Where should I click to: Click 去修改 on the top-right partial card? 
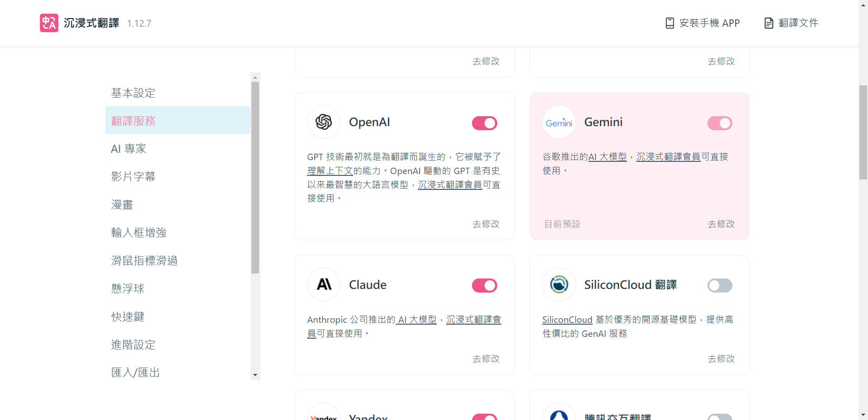click(x=721, y=61)
